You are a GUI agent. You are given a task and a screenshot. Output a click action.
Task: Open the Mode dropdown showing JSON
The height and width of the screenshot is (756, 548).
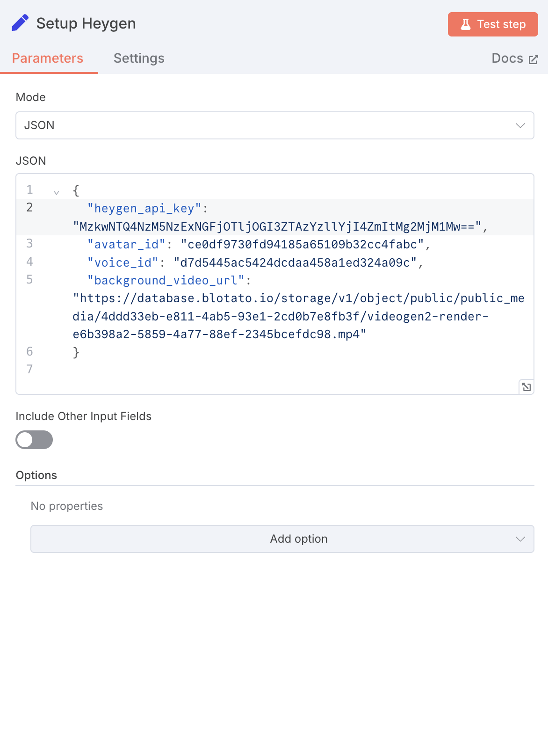tap(275, 125)
